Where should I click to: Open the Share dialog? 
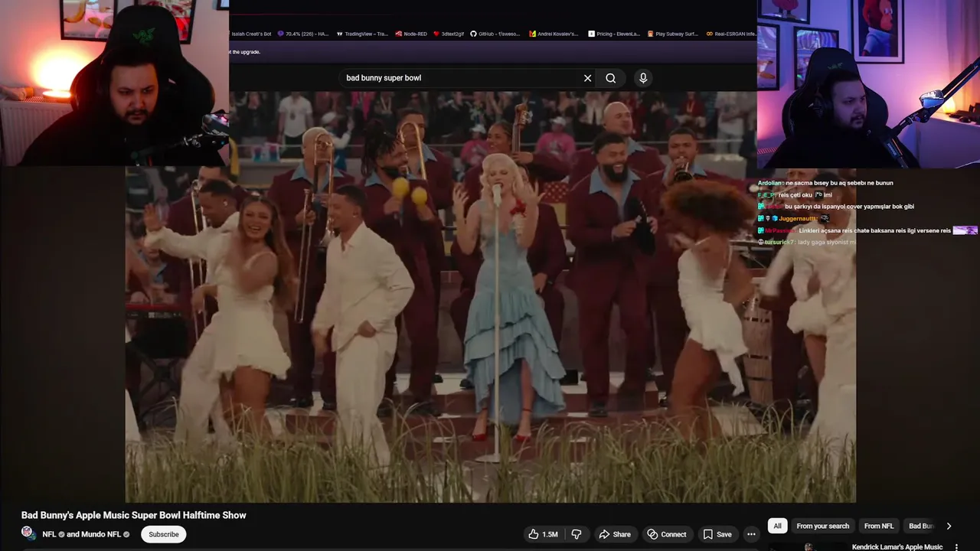(615, 534)
